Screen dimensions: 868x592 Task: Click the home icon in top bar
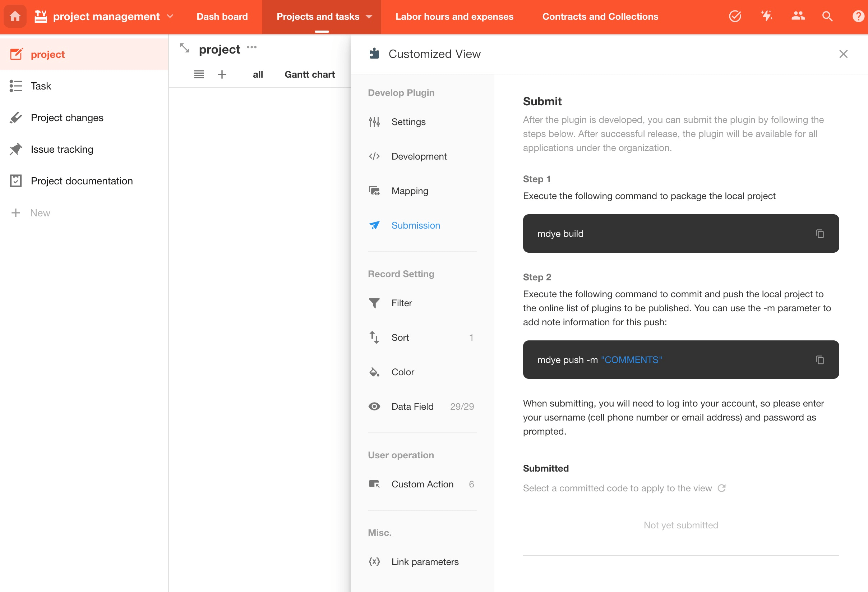click(15, 17)
